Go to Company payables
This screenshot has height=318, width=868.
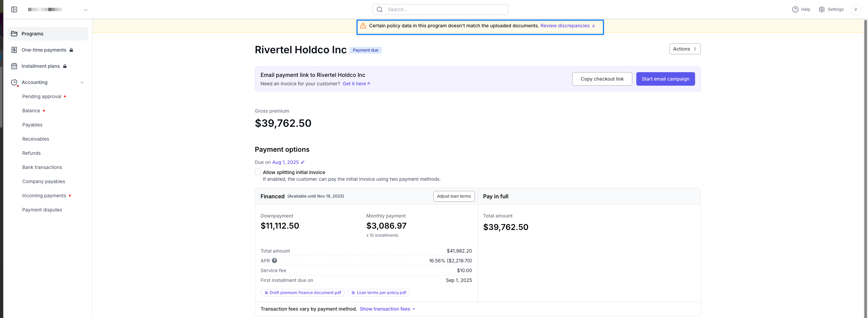(x=44, y=181)
